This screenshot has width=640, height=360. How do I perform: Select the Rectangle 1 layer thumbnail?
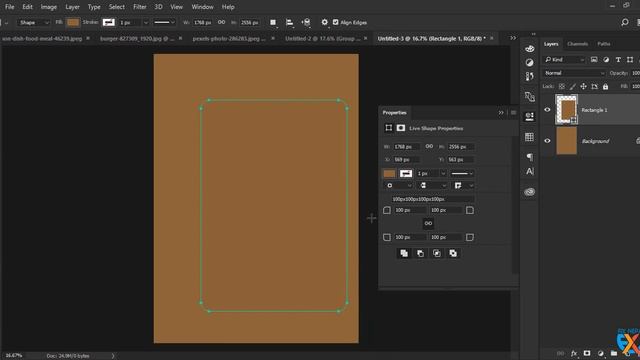coord(567,109)
